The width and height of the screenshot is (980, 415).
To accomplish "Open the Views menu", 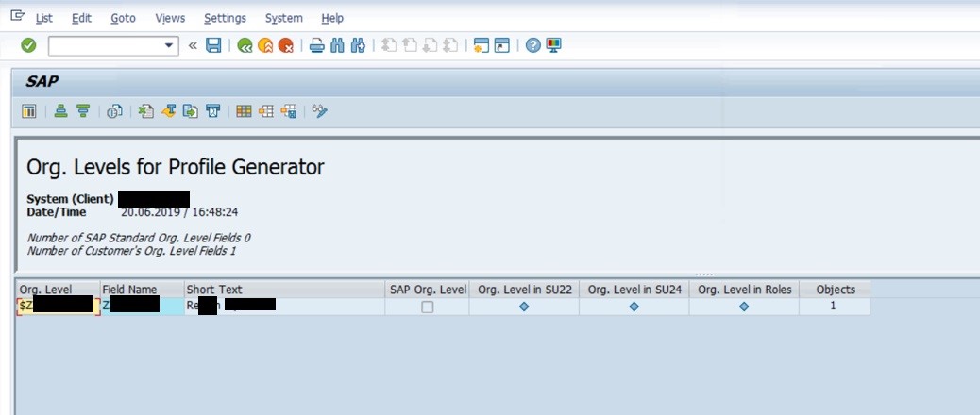I will [170, 18].
